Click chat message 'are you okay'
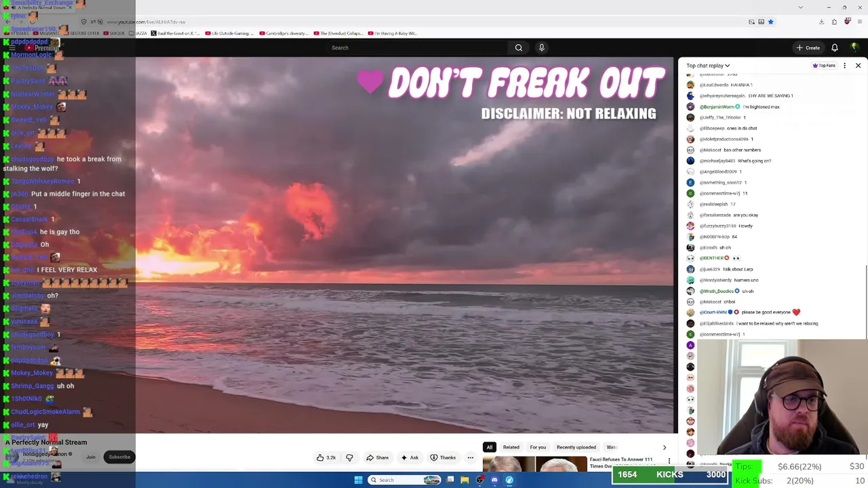This screenshot has width=868, height=488. point(745,215)
